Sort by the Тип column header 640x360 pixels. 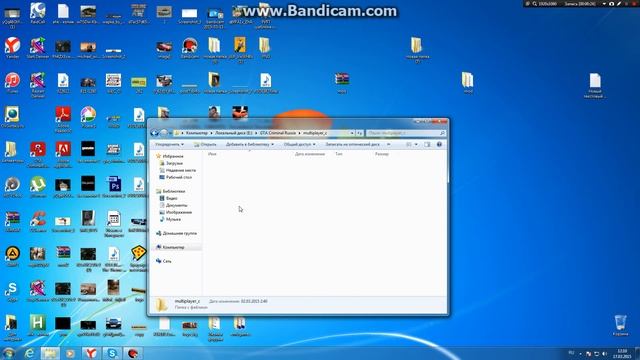[x=339, y=154]
